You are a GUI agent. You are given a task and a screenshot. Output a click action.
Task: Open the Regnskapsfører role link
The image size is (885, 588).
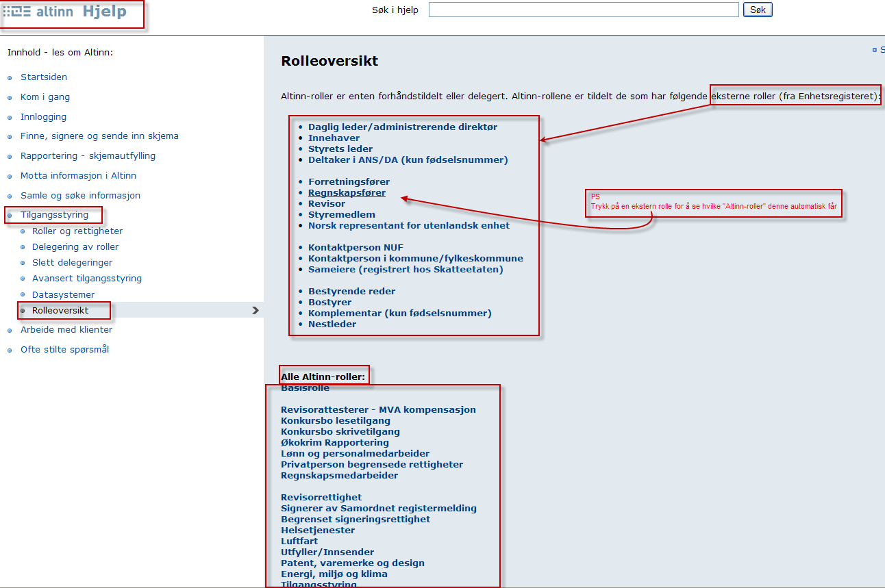tap(347, 193)
